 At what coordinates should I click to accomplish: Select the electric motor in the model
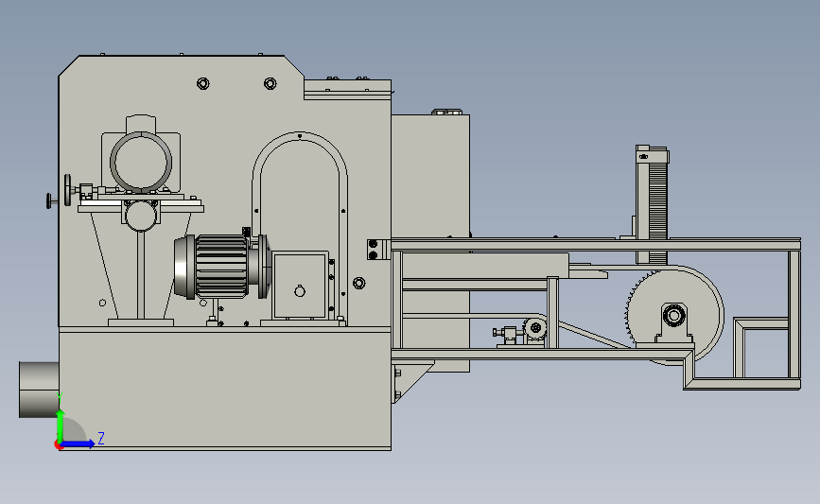click(x=221, y=267)
